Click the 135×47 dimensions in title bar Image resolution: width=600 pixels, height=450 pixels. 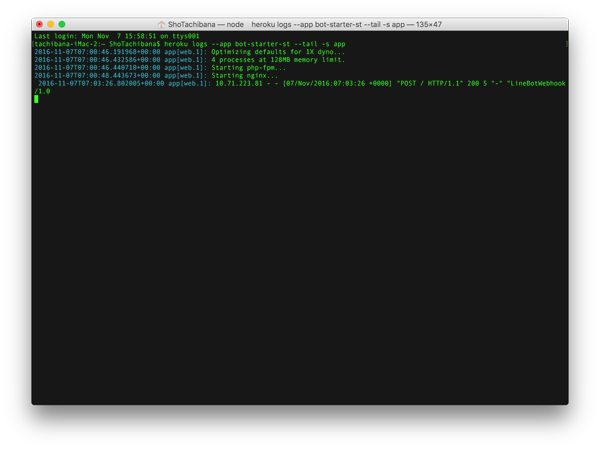(429, 24)
